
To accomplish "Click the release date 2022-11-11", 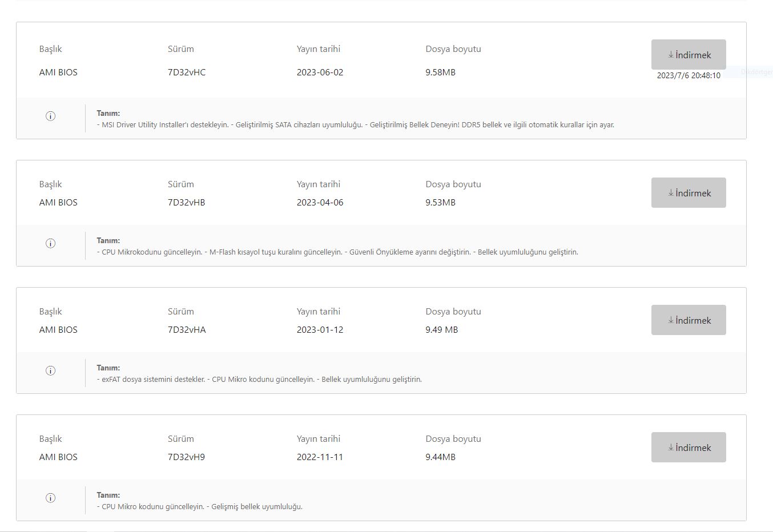I will click(x=320, y=457).
